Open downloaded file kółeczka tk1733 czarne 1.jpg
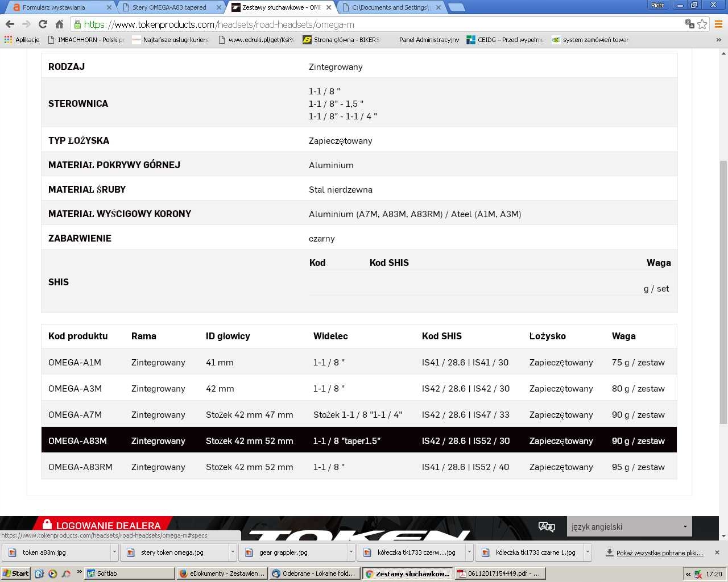Screen dimensions: 728x582 click(x=530, y=552)
